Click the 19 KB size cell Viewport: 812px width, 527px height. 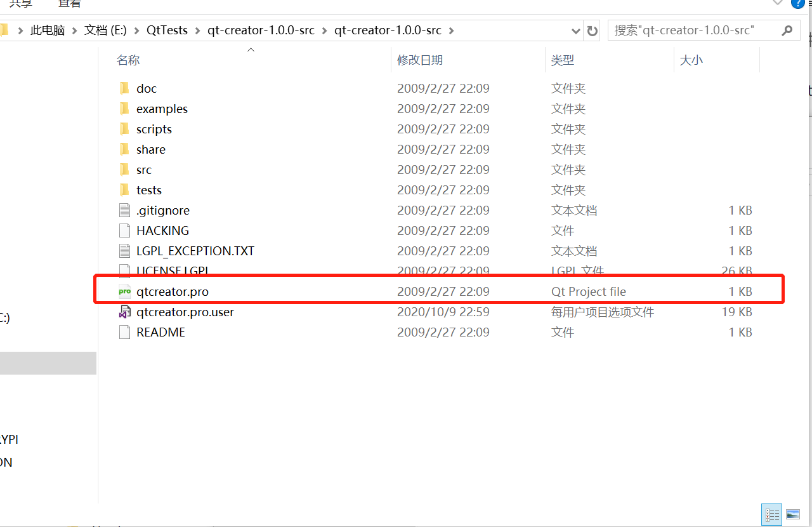[x=737, y=312]
